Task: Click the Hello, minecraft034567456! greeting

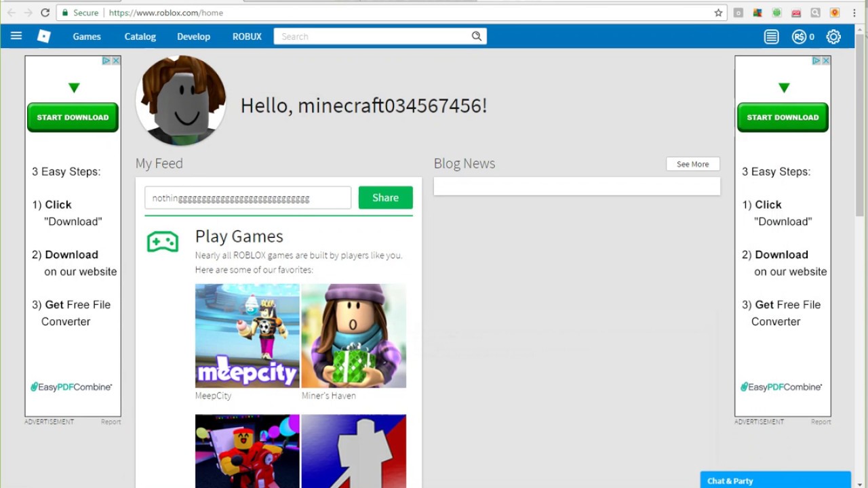Action: 363,105
